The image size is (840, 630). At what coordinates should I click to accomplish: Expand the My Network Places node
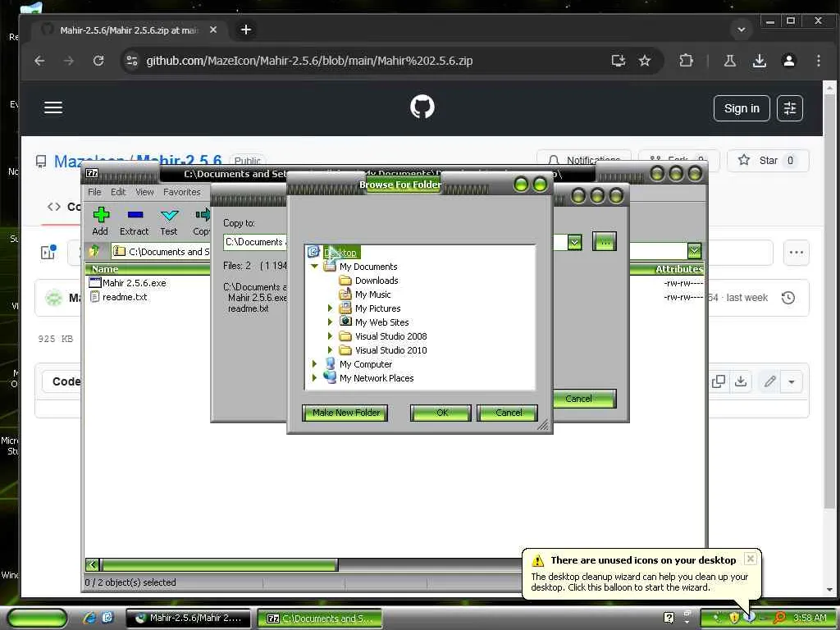click(314, 377)
